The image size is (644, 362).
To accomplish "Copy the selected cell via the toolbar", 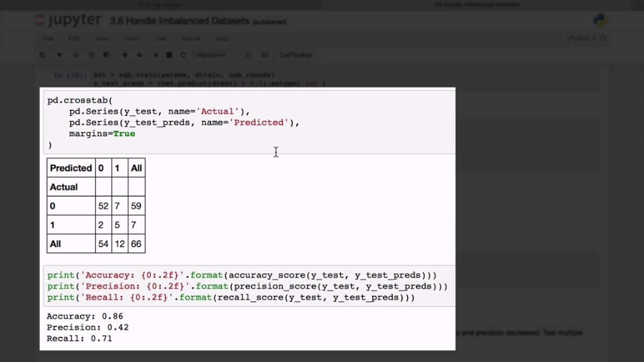I will click(x=92, y=55).
